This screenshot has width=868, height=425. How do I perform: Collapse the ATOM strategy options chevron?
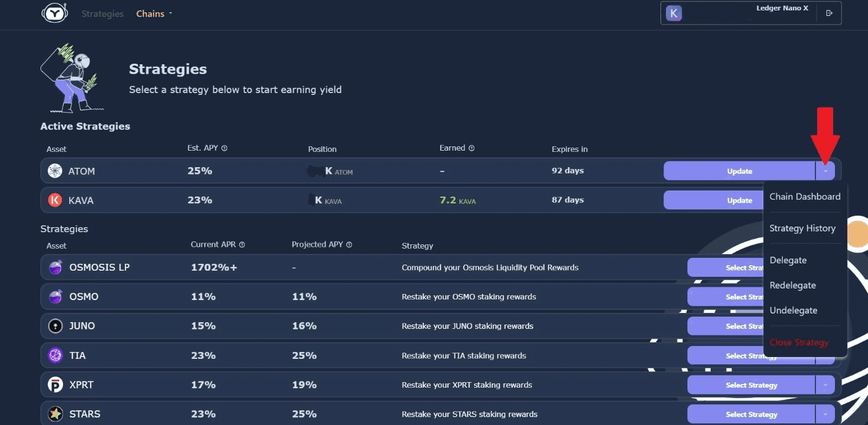[825, 171]
